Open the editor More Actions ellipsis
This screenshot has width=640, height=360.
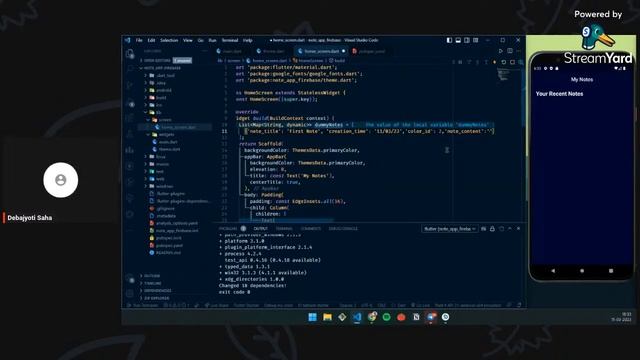518,51
